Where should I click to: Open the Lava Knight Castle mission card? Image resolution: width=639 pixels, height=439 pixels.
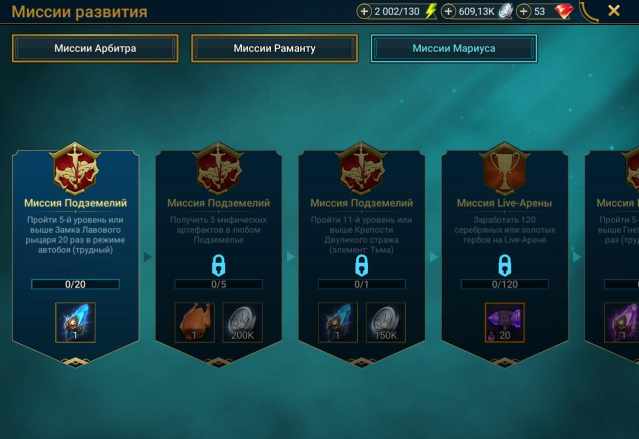[x=75, y=255]
